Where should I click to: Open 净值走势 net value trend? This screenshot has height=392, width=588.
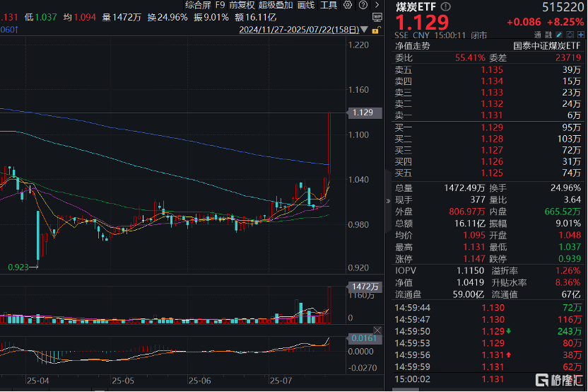tap(413, 46)
